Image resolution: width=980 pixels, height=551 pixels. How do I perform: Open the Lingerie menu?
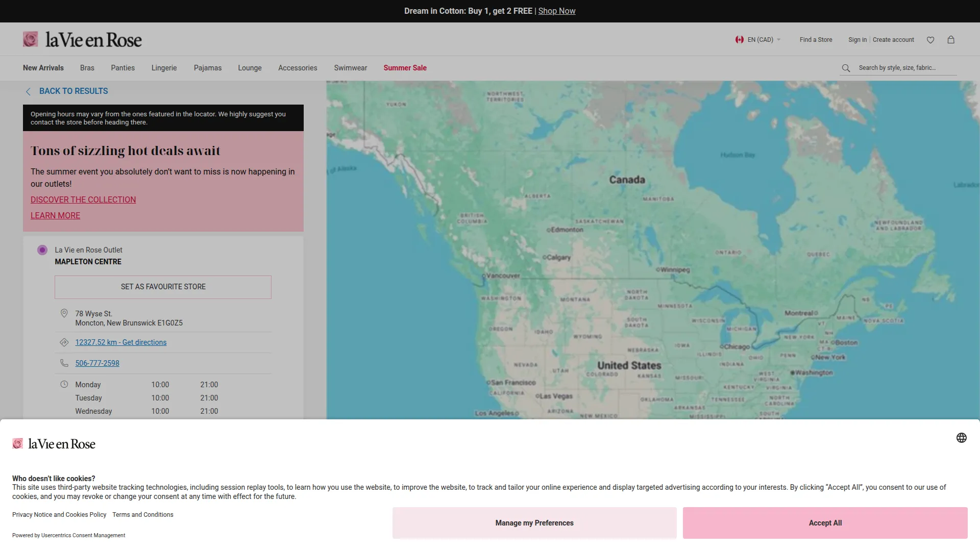tap(164, 68)
